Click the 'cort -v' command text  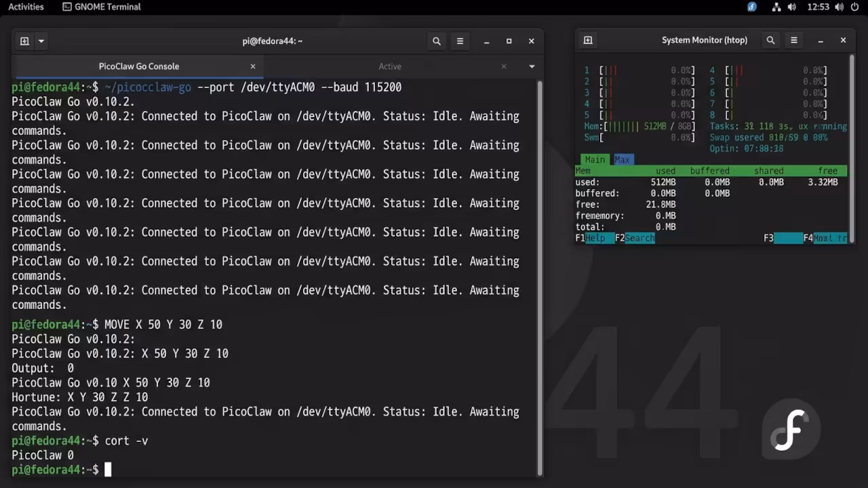pyautogui.click(x=126, y=441)
